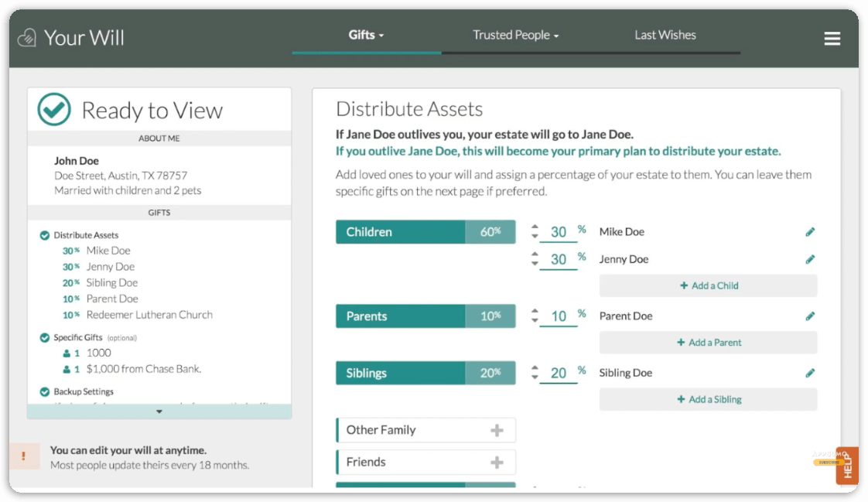The image size is (868, 502).
Task: Edit Mike Doe using the pencil icon
Action: 810,231
